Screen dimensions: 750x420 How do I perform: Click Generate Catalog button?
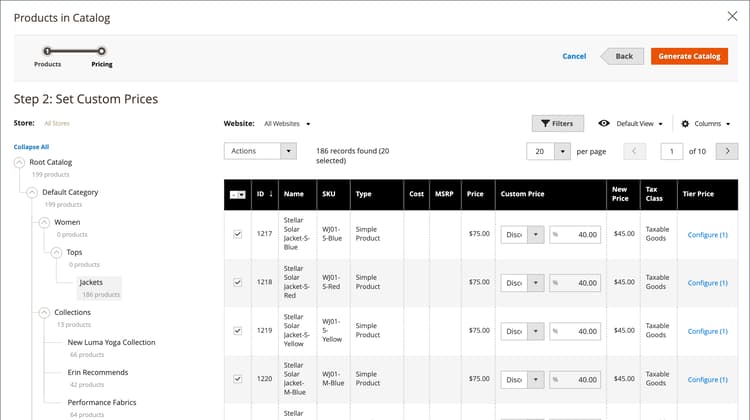[689, 56]
